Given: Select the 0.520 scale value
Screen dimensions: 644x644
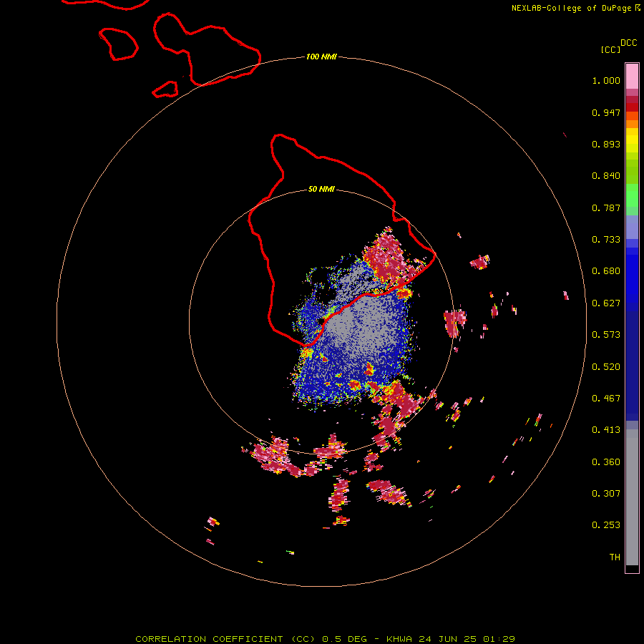Looking at the screenshot, I should 606,367.
